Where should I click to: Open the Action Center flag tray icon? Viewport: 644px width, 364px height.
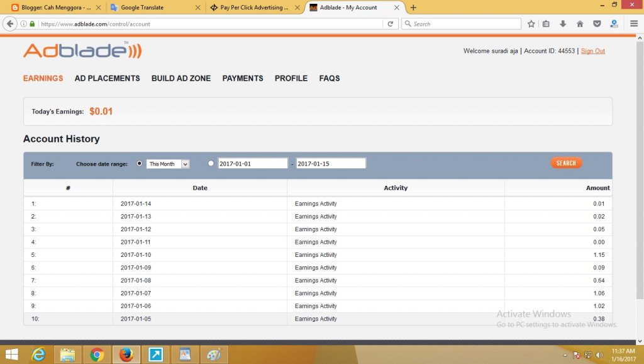[x=576, y=355]
